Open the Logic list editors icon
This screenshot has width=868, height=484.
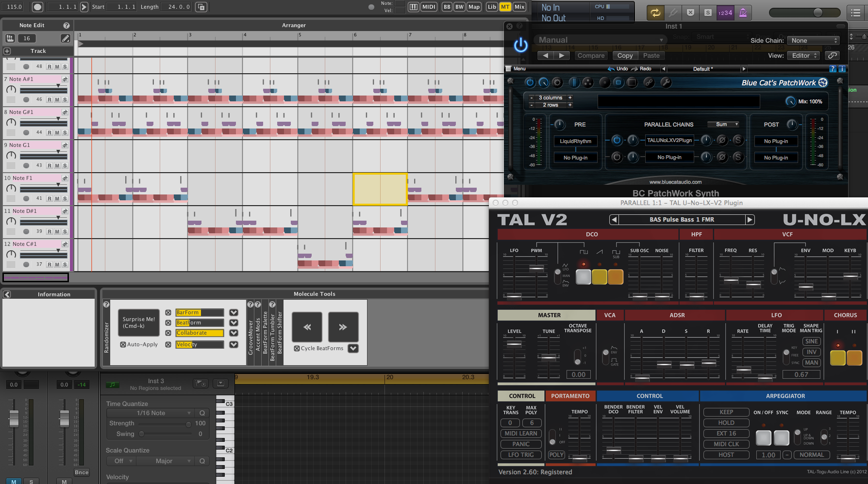point(856,13)
